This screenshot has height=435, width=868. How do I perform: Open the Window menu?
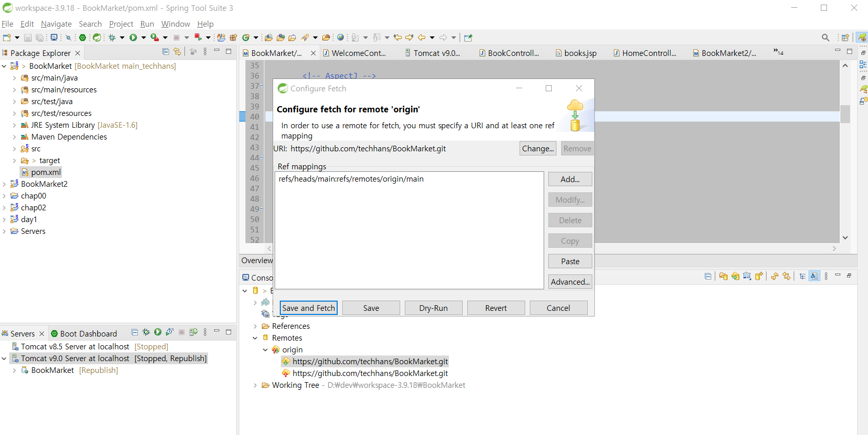pos(175,24)
